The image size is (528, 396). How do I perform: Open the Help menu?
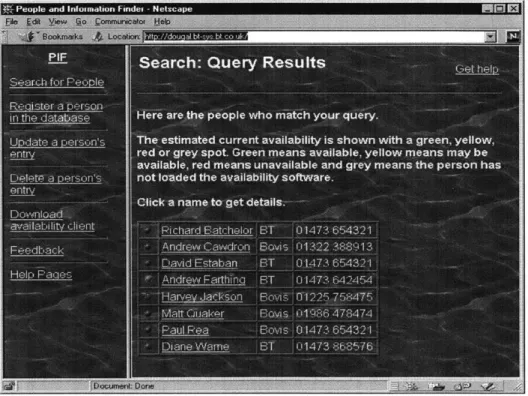pos(162,22)
